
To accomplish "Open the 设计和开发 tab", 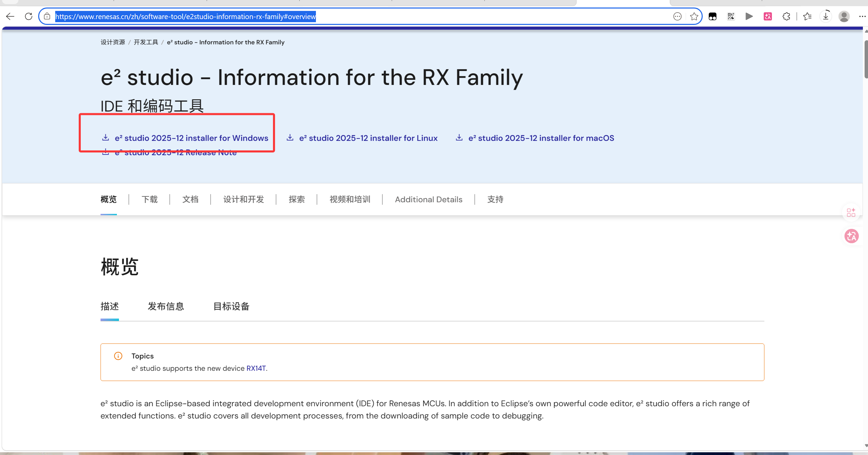I will click(244, 199).
